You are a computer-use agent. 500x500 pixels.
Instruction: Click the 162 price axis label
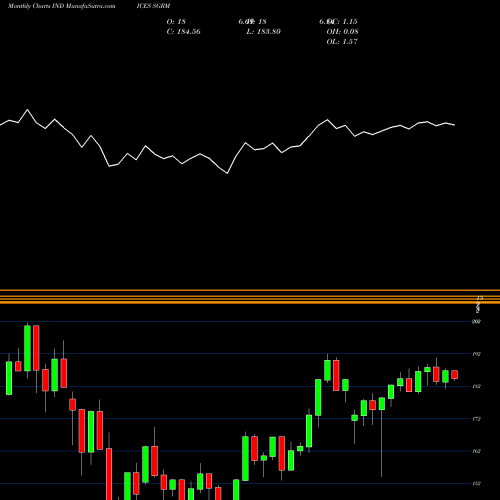(x=477, y=451)
